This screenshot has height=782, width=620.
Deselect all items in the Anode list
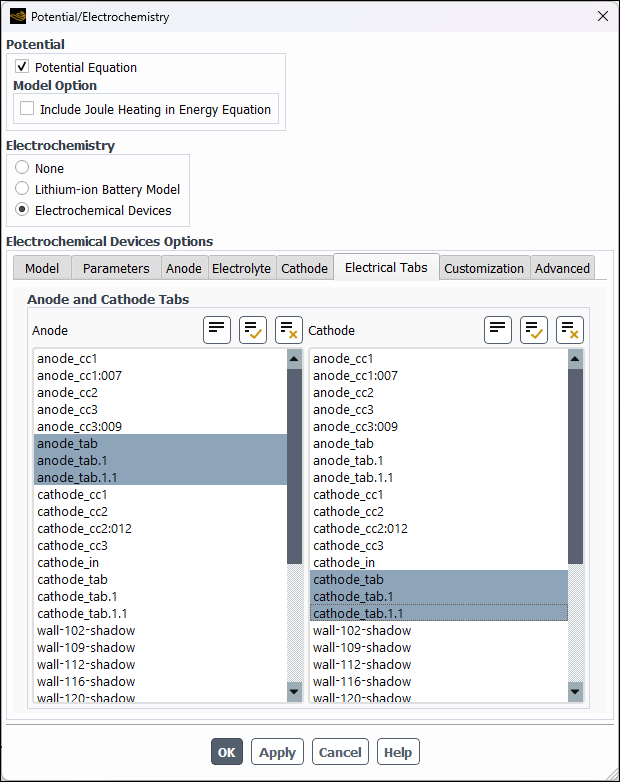click(x=288, y=330)
